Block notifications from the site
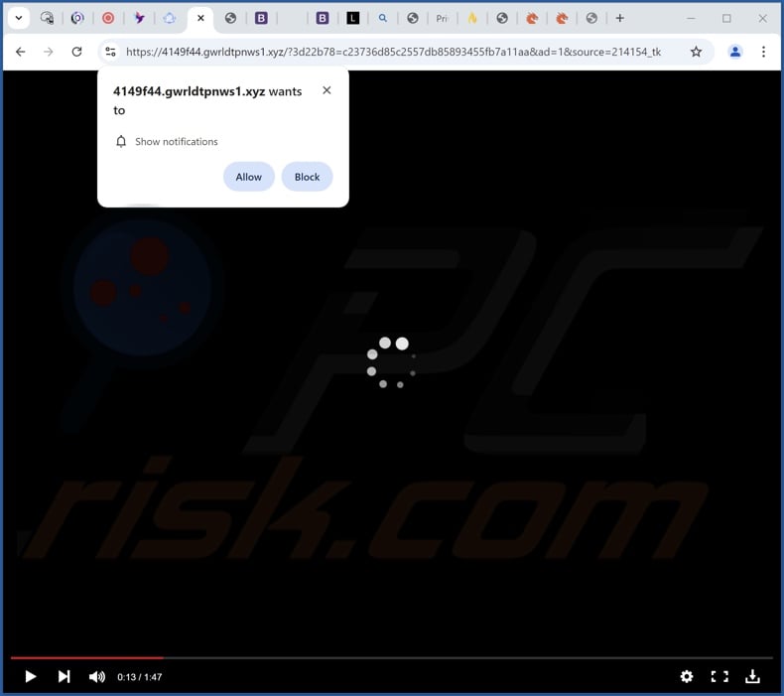The image size is (784, 696). coord(307,177)
